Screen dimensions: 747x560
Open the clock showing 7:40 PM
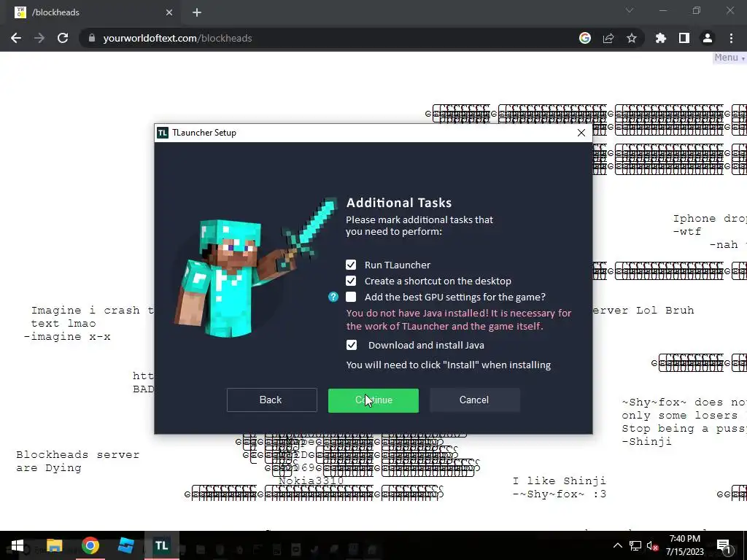[684, 545]
